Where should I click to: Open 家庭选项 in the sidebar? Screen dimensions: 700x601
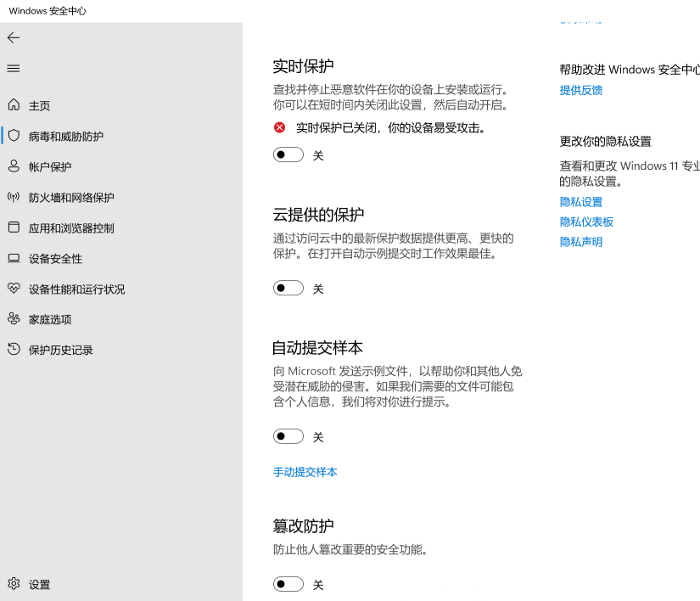(49, 319)
